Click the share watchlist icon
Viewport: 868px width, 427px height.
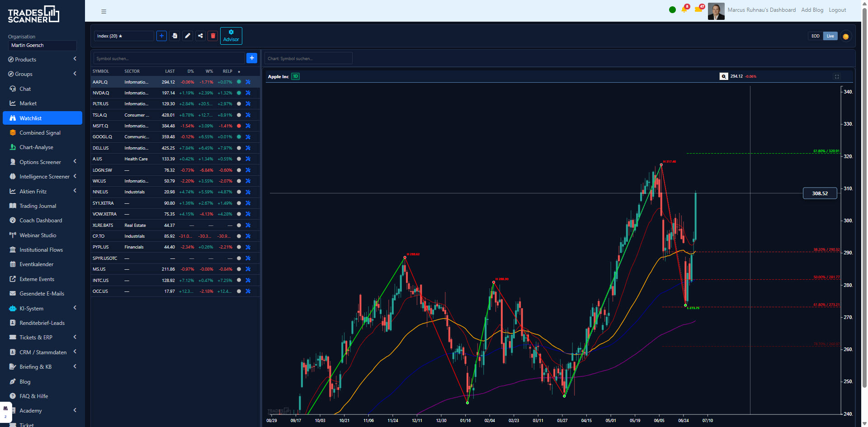pos(200,36)
